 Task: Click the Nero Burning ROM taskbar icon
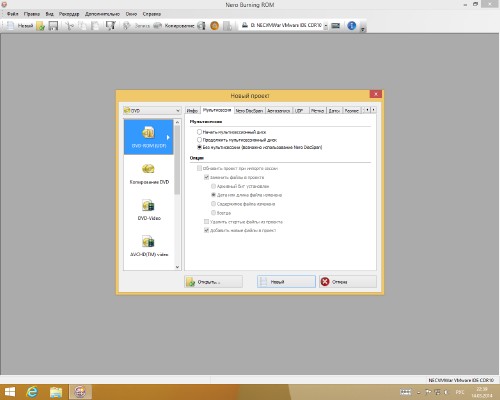(x=80, y=392)
